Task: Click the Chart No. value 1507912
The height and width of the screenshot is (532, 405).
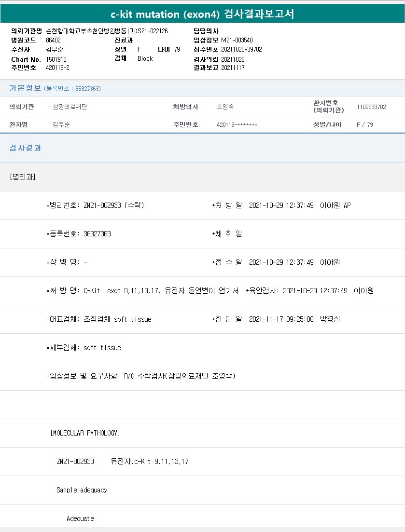Action: [x=56, y=59]
